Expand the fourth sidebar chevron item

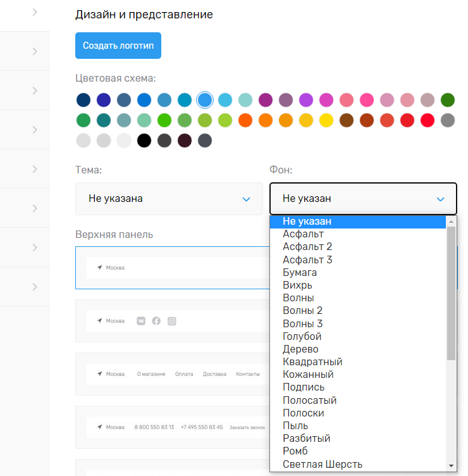tap(35, 130)
